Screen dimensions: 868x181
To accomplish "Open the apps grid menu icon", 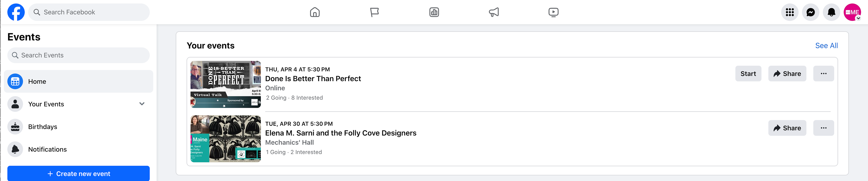I will point(790,12).
